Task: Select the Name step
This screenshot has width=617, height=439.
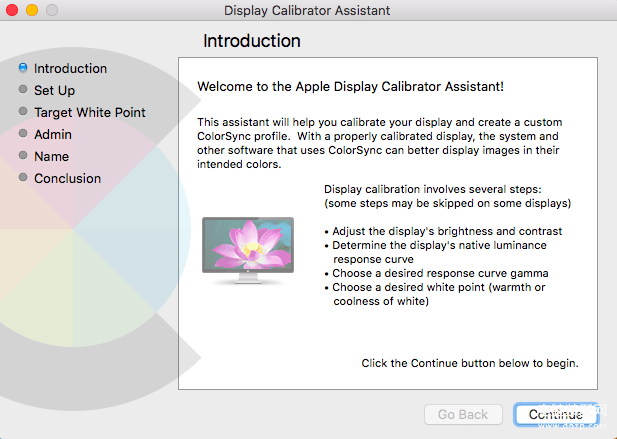Action: 52,157
